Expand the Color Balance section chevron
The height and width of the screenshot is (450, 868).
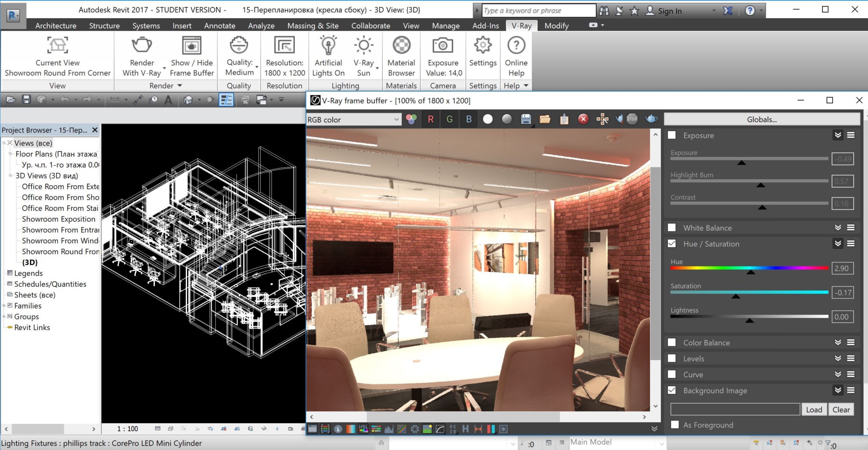(838, 342)
